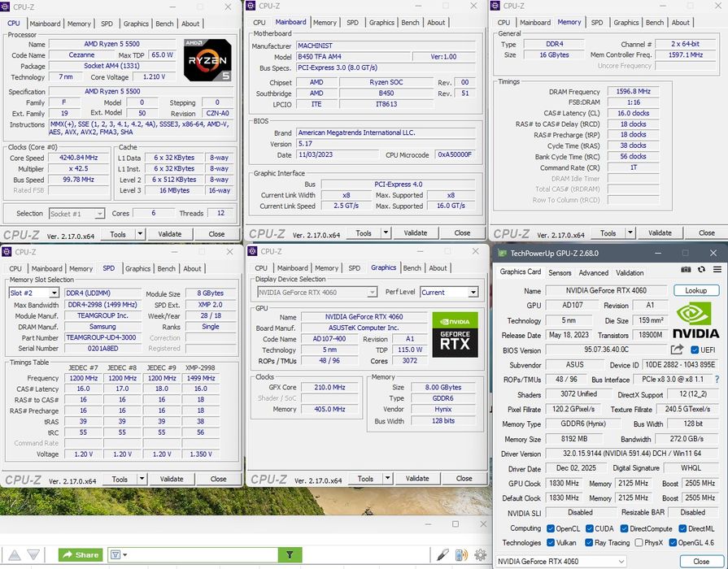
Task: Expand Tools arrow in the Mainboard window
Action: [386, 232]
